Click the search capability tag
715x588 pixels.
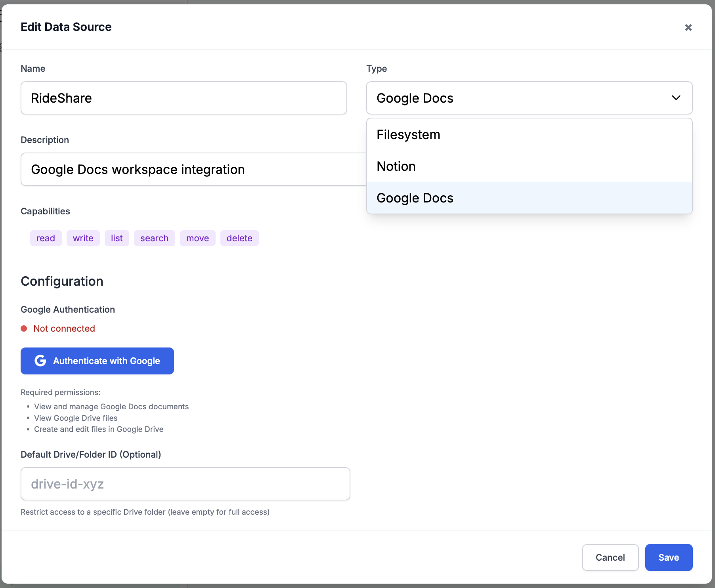click(155, 238)
